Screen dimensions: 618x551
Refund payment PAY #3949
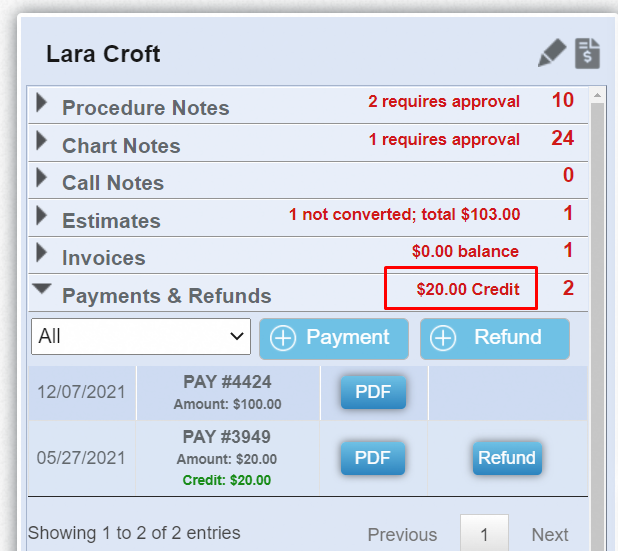[507, 458]
